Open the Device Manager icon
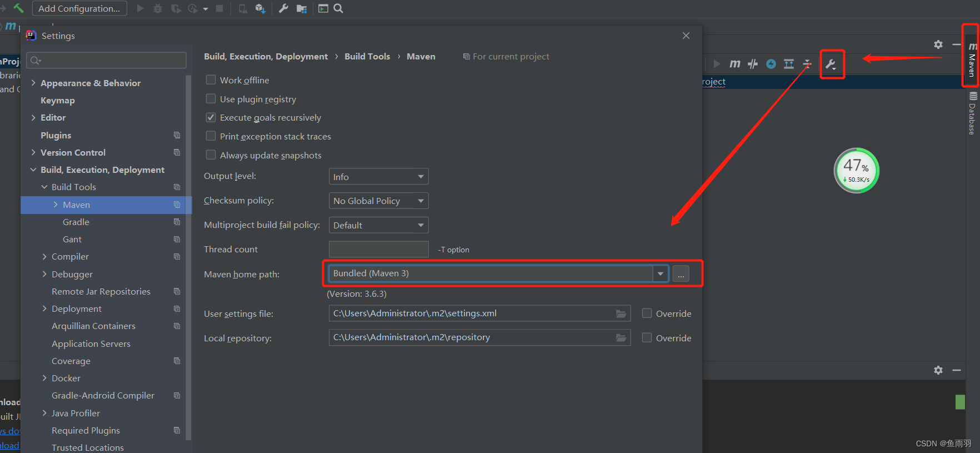 (x=243, y=8)
